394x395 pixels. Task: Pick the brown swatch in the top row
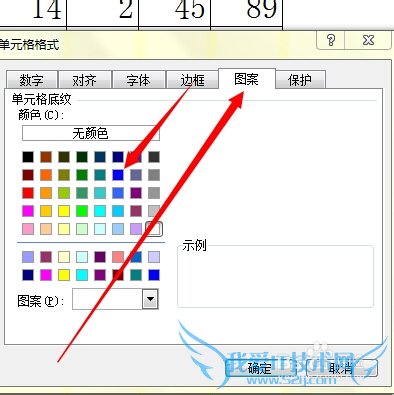click(x=46, y=157)
